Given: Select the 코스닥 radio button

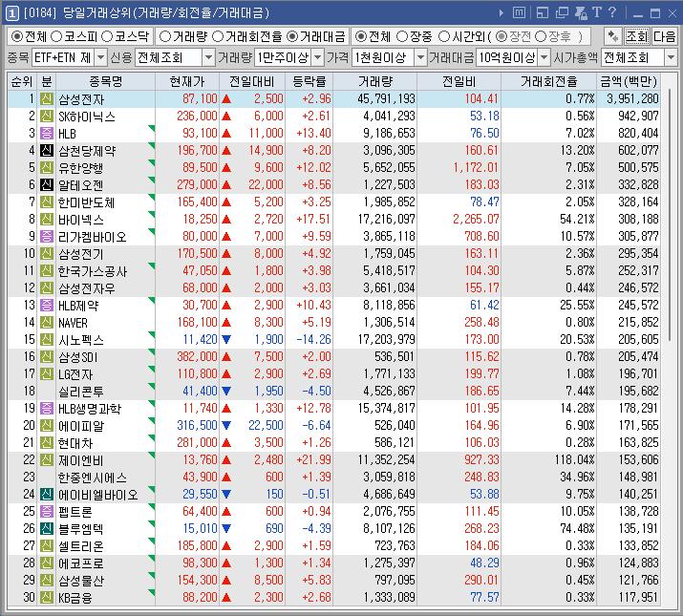Looking at the screenshot, I should (107, 36).
